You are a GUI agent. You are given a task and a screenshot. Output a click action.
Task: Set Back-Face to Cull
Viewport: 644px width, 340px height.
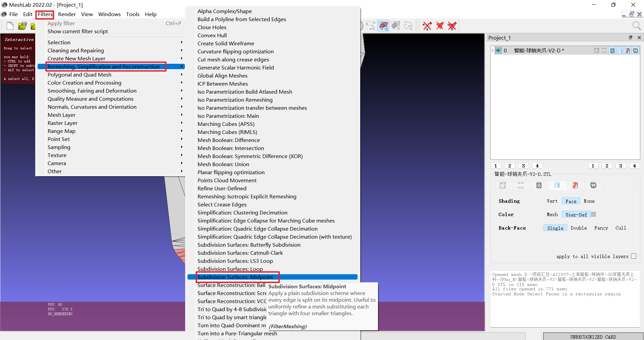[621, 228]
